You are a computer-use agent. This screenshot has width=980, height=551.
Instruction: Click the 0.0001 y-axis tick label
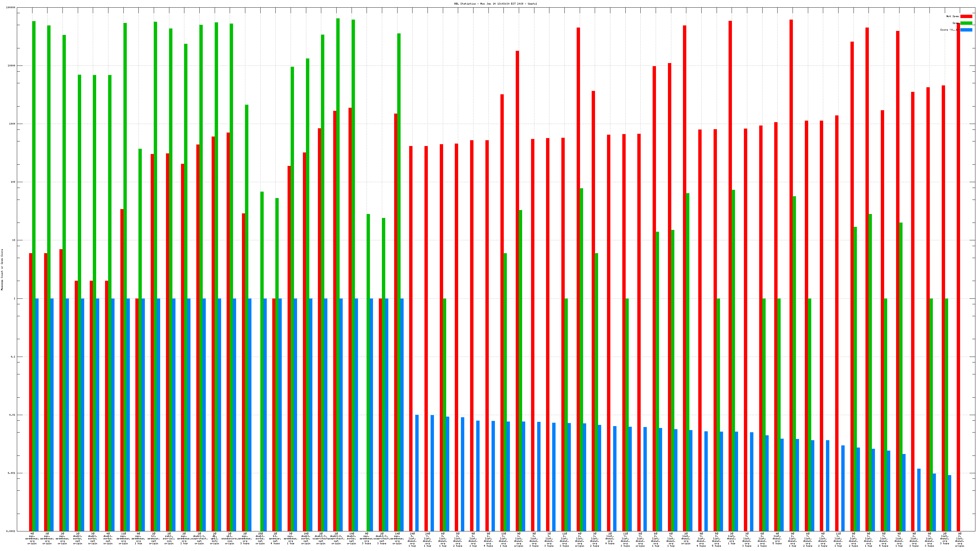11,531
